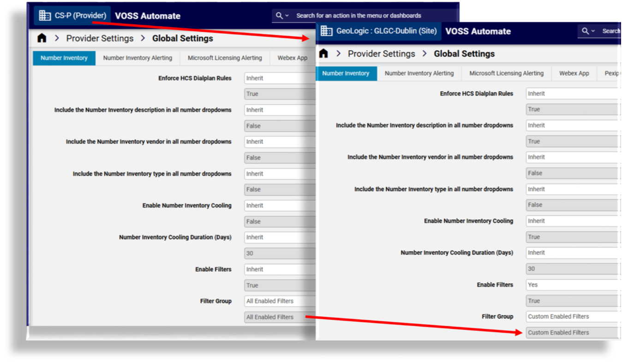Image resolution: width=622 pixels, height=364 pixels.
Task: Click the Provider Settings breadcrumb in the Site window
Action: 381,54
